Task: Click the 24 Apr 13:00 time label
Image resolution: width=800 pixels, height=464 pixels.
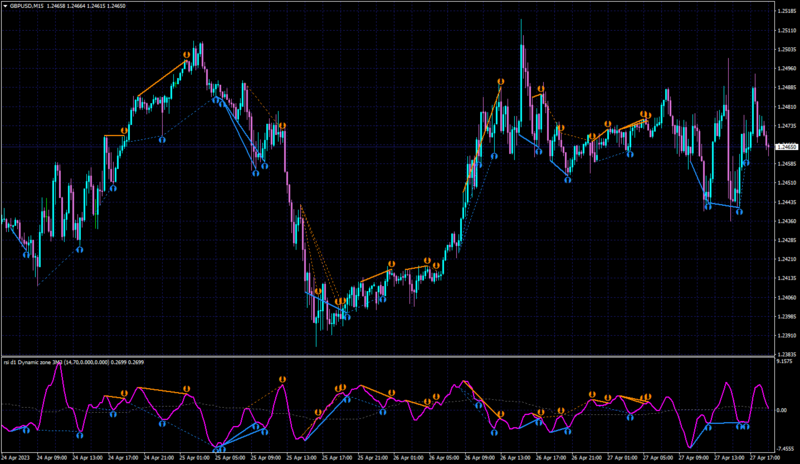Action: [88, 458]
